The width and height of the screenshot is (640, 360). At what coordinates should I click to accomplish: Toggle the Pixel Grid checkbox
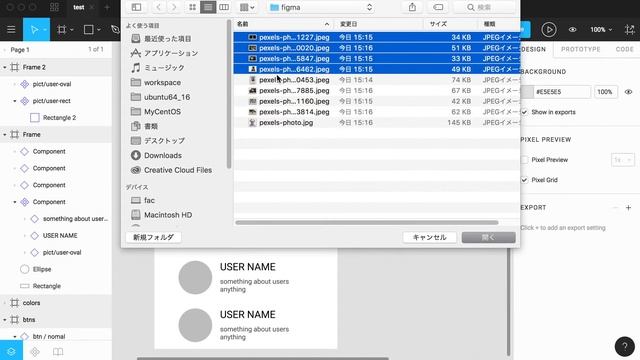[x=524, y=180]
